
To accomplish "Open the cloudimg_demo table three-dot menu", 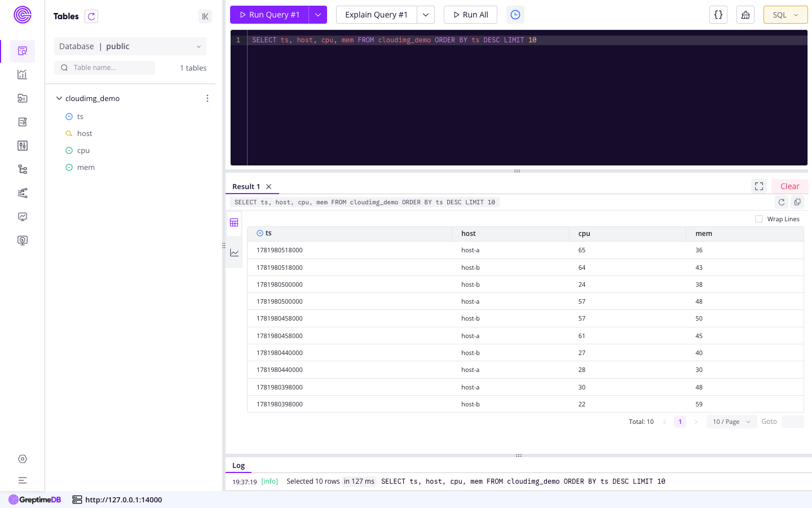I will pos(208,98).
